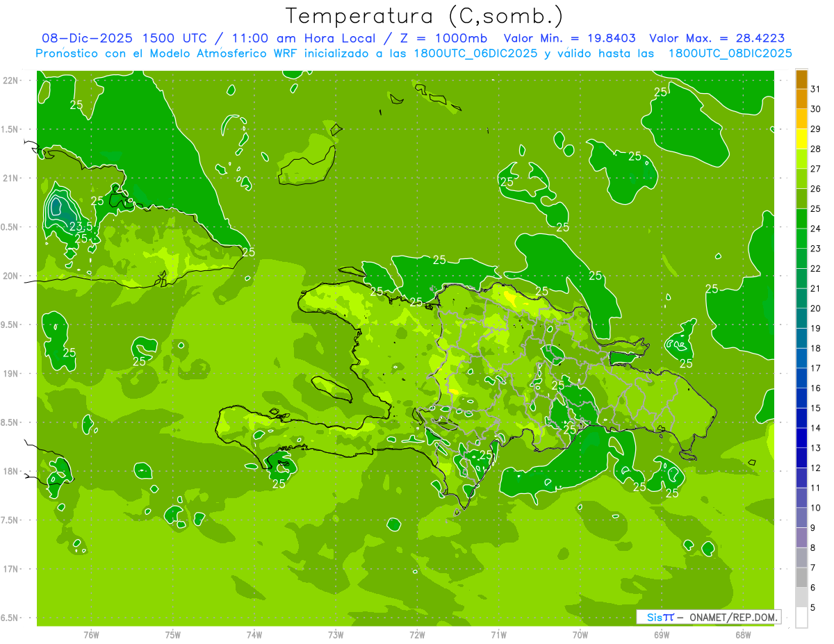This screenshot has width=834, height=644.
Task: Click the legend value '20'
Action: [x=815, y=308]
